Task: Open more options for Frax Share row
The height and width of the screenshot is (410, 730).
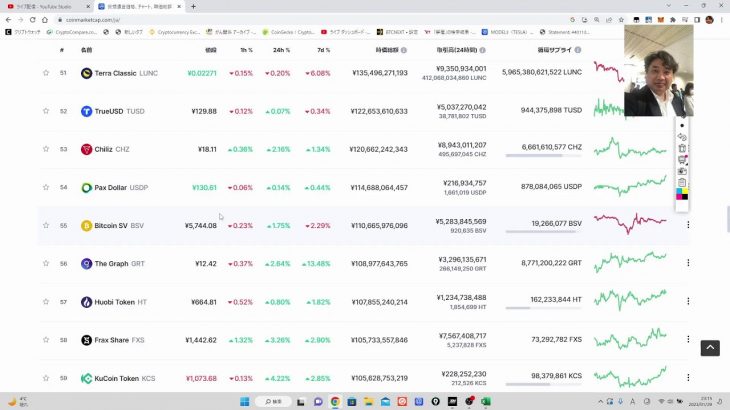Action: point(688,339)
